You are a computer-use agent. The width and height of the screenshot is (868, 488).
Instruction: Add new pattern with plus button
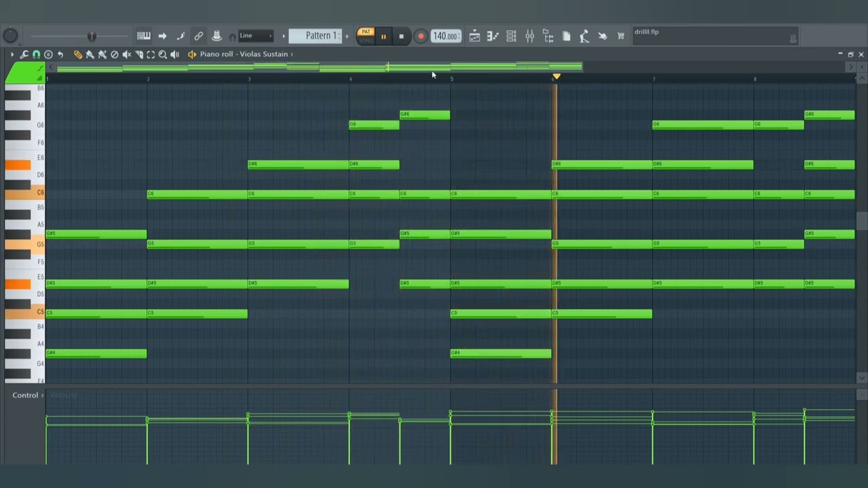pyautogui.click(x=347, y=36)
